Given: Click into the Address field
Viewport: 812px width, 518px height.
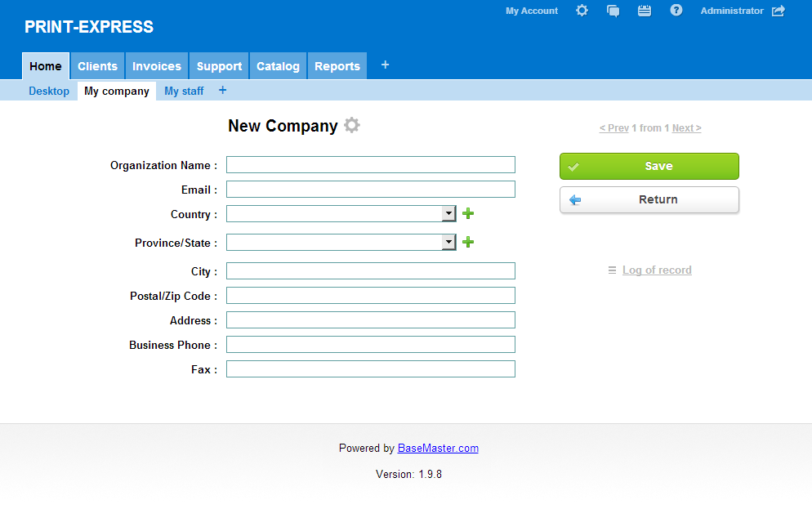Looking at the screenshot, I should (371, 320).
